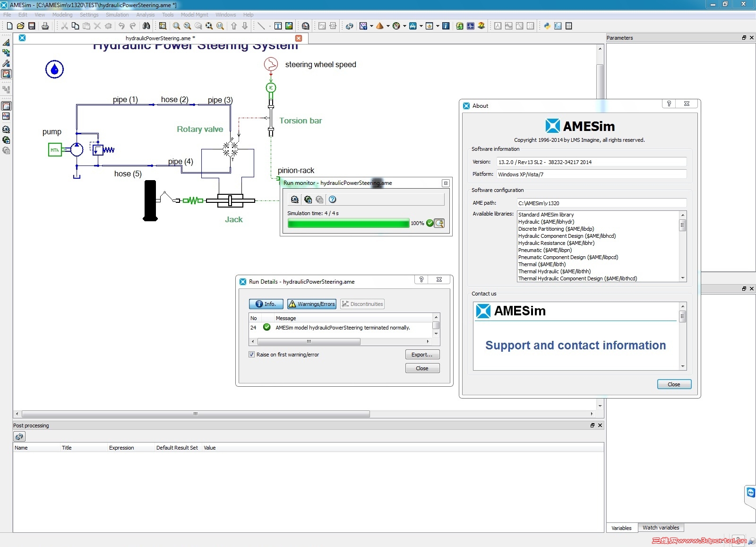Toggle the Warnings/Errors filter button
This screenshot has height=547, width=756.
pyautogui.click(x=312, y=304)
